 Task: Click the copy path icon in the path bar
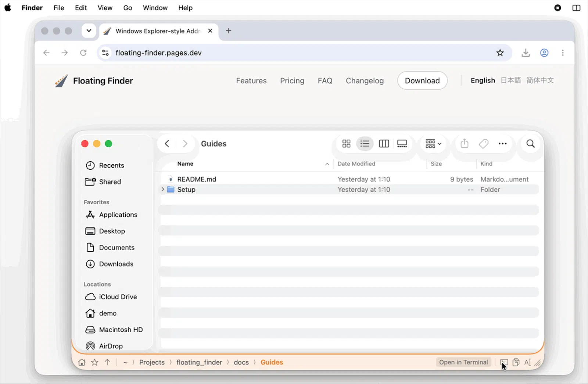coord(516,362)
